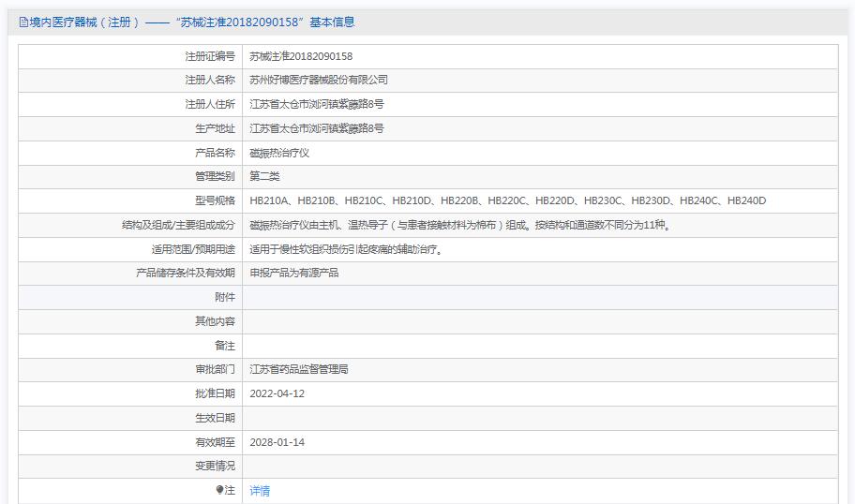Click the 变更情况 label
The height and width of the screenshot is (504, 855).
click(215, 467)
